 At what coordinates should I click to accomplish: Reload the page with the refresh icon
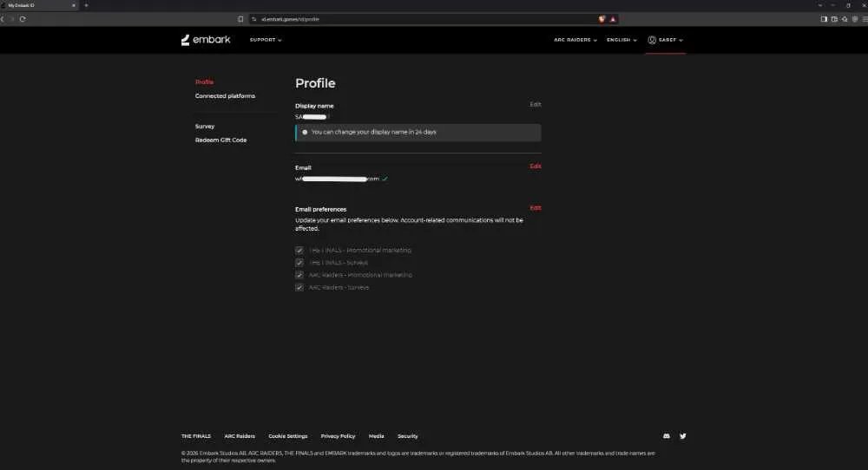point(23,19)
